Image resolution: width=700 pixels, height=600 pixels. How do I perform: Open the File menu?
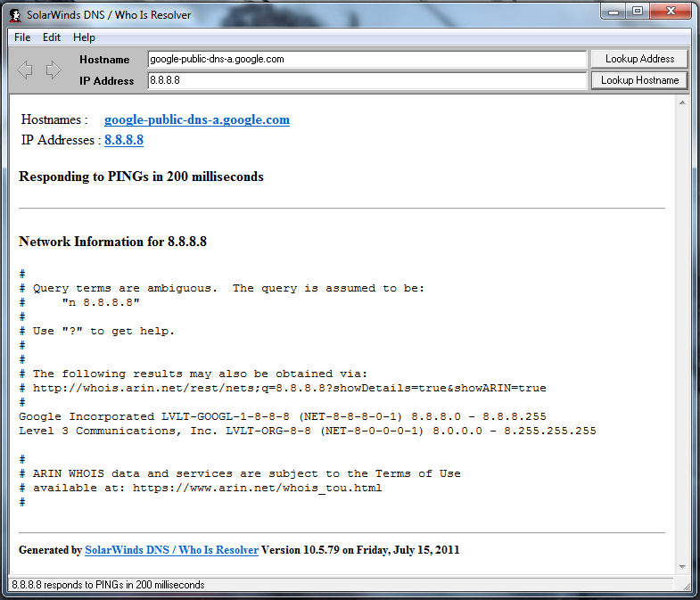[22, 37]
